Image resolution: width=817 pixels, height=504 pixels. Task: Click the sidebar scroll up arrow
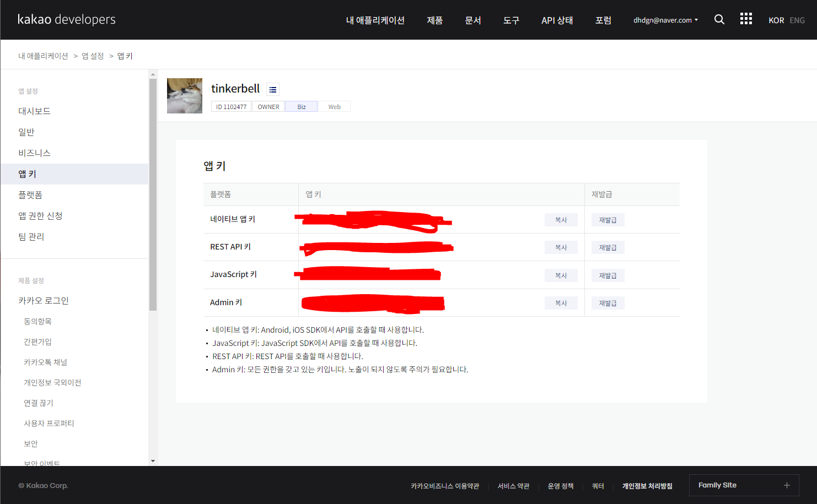pyautogui.click(x=153, y=74)
